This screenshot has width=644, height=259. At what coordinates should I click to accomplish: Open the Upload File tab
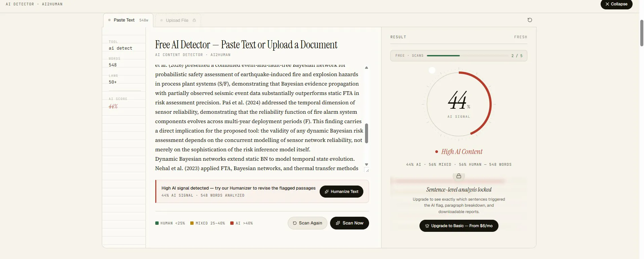coord(178,20)
